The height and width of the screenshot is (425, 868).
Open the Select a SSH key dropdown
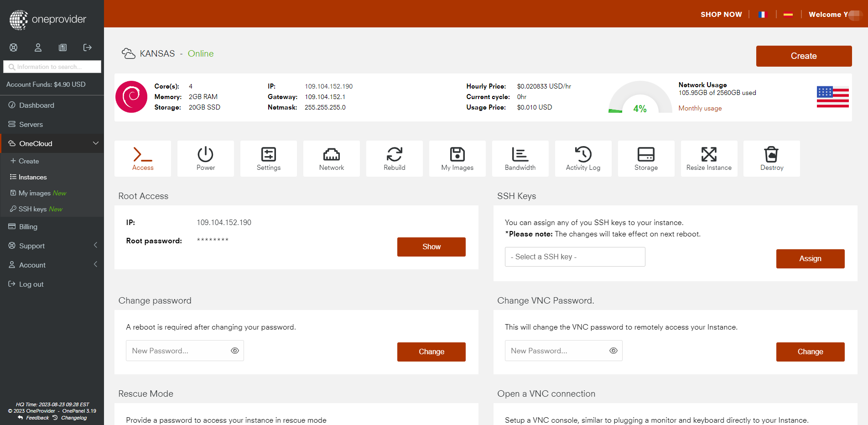(575, 257)
